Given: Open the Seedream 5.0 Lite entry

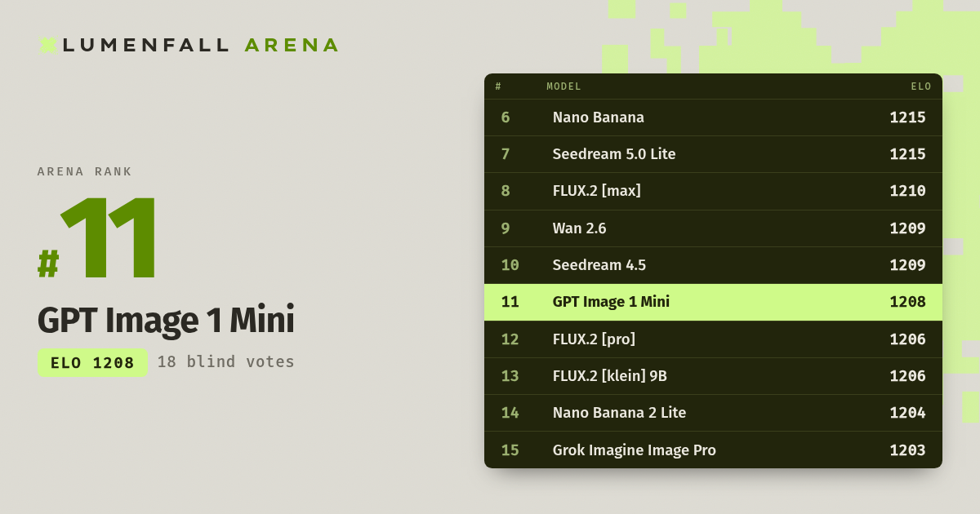Looking at the screenshot, I should point(713,154).
